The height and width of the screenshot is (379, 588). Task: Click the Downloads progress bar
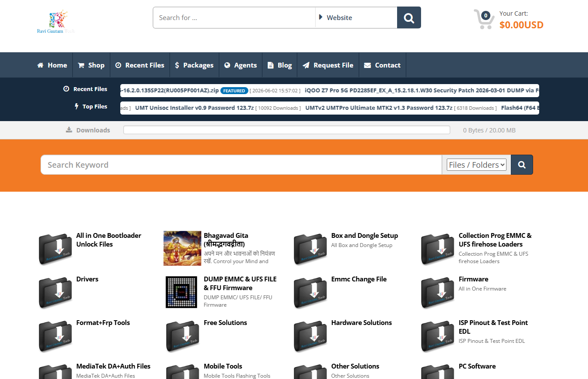286,130
